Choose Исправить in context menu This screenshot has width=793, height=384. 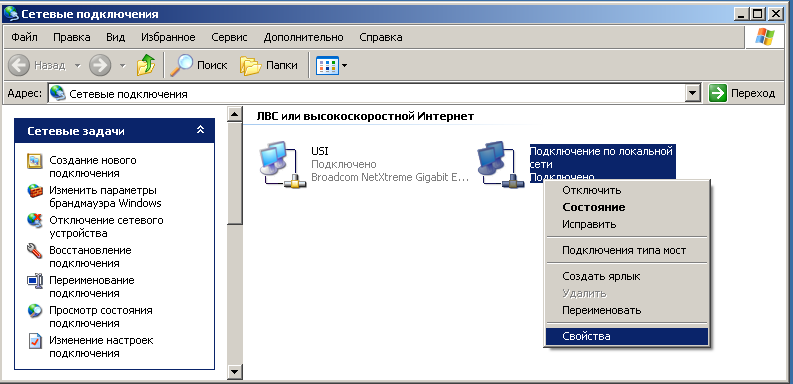click(627, 224)
